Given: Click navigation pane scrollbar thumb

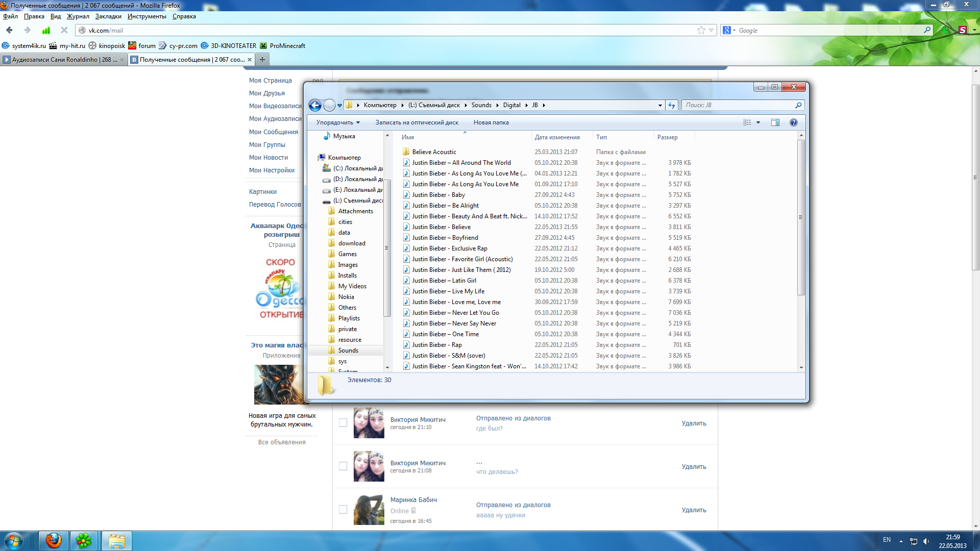Looking at the screenshot, I should tap(387, 247).
